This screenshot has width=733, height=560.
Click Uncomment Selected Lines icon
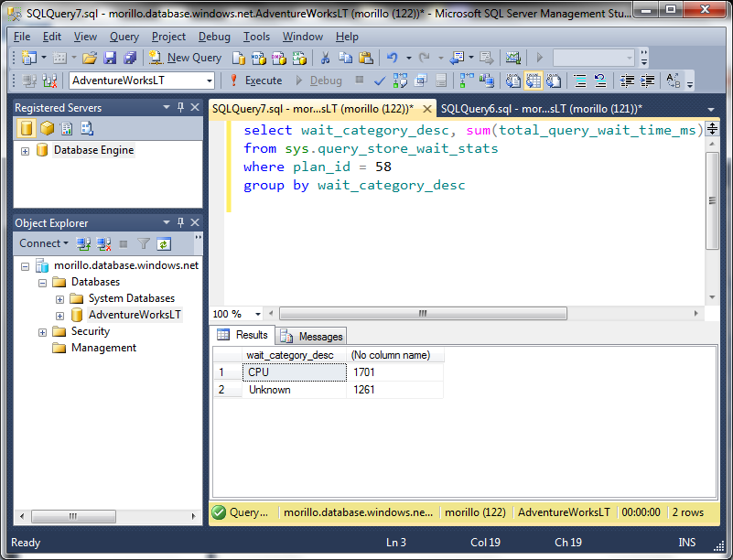tap(600, 81)
